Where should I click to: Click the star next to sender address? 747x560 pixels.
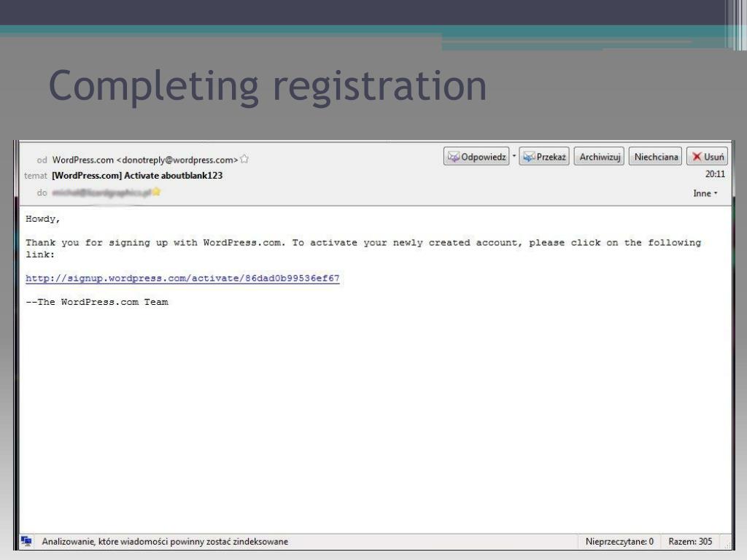[244, 159]
